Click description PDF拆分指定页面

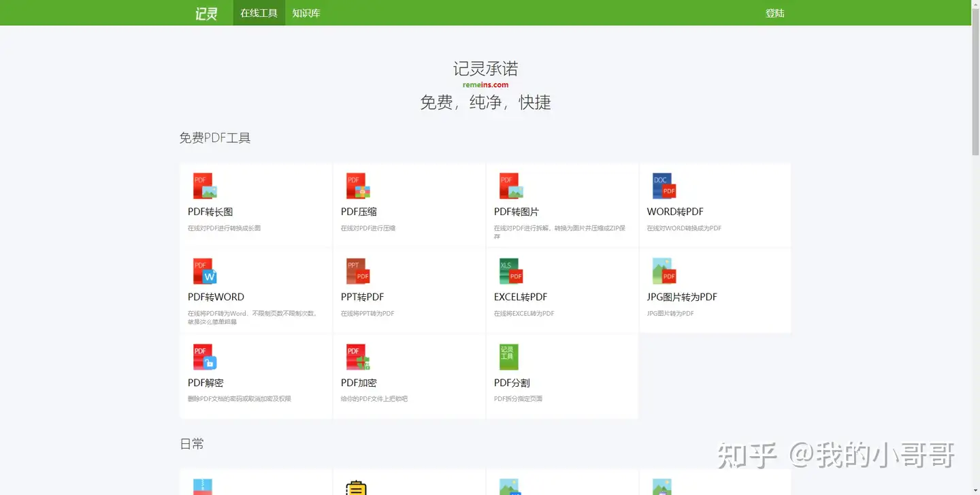pos(518,399)
